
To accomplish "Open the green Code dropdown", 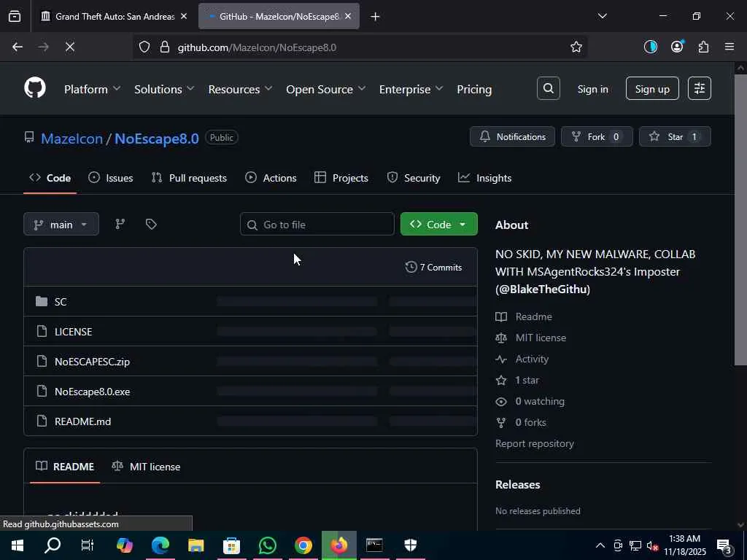I will pyautogui.click(x=438, y=225).
